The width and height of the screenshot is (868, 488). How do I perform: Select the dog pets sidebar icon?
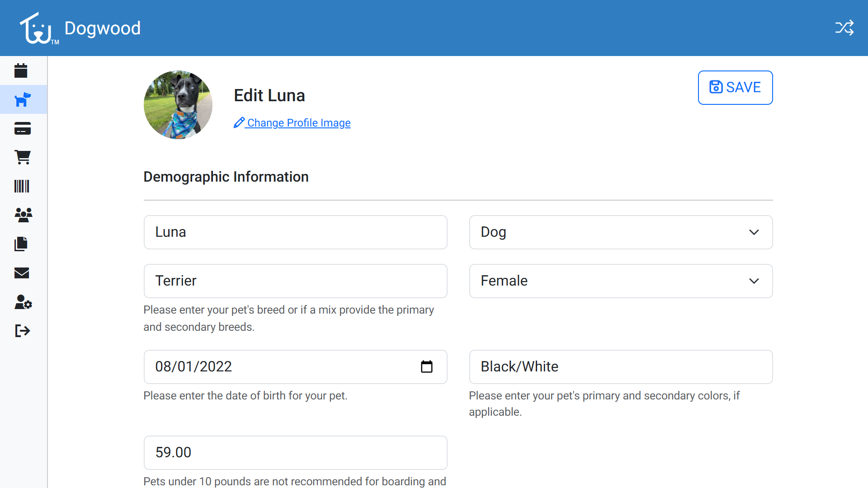[23, 99]
